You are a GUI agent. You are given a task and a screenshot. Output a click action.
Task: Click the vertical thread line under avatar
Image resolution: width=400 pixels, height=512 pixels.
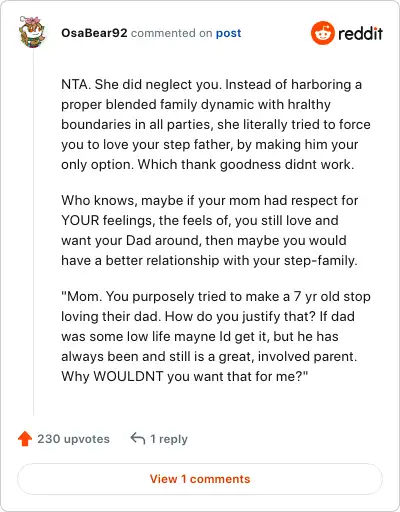tap(33, 232)
